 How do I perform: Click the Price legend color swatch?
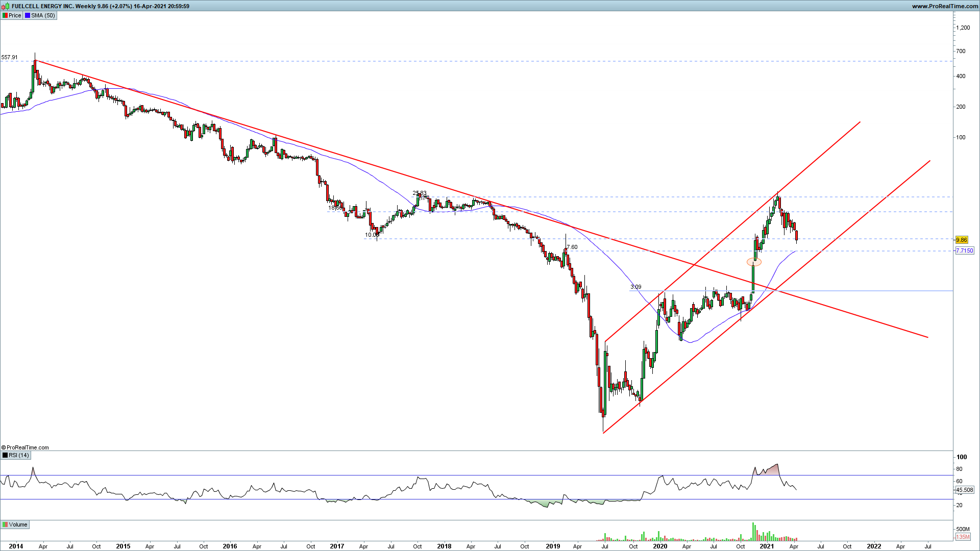pyautogui.click(x=5, y=15)
